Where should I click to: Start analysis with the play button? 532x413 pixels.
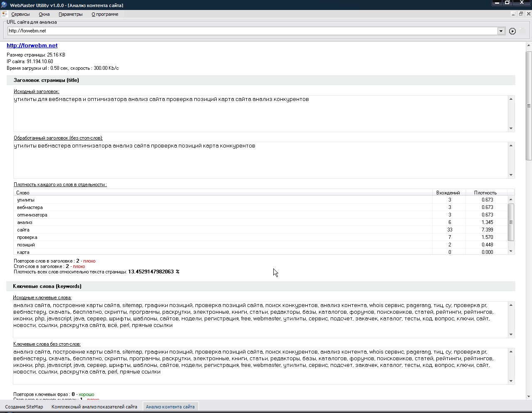pyautogui.click(x=512, y=31)
